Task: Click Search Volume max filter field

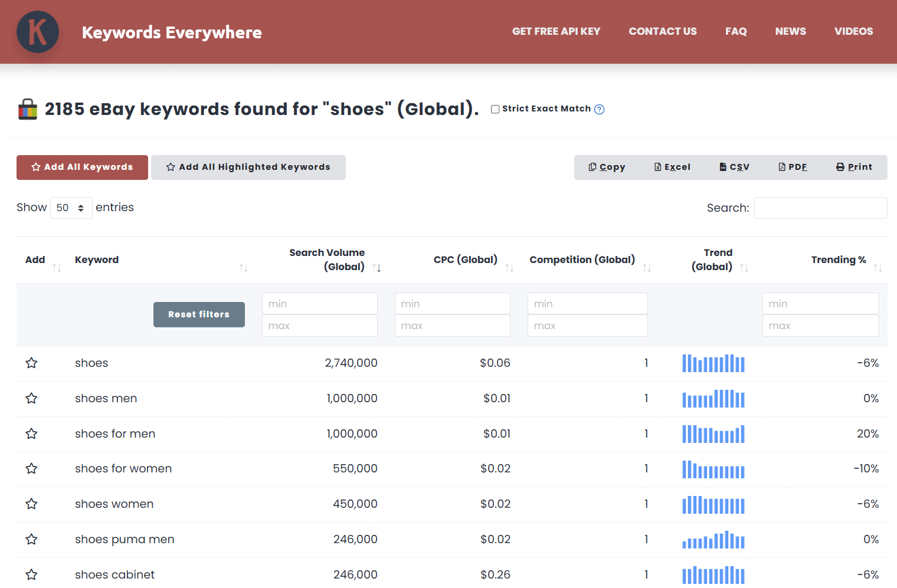Action: pos(320,326)
